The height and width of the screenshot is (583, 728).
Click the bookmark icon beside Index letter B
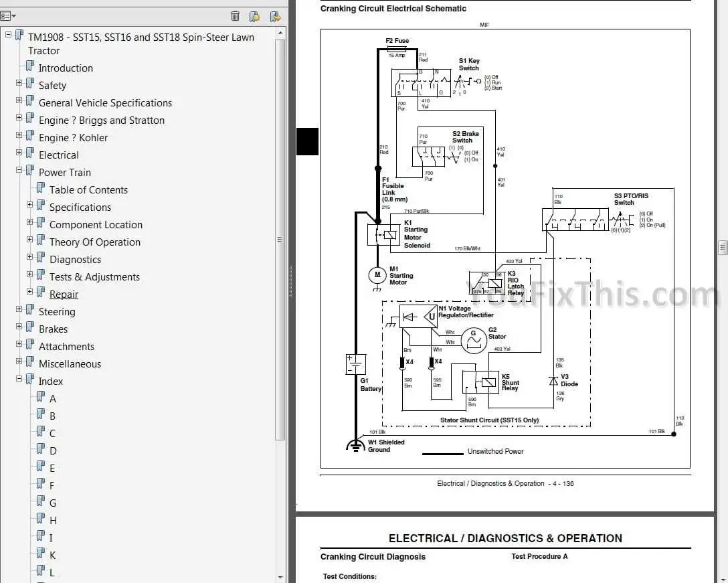[41, 414]
